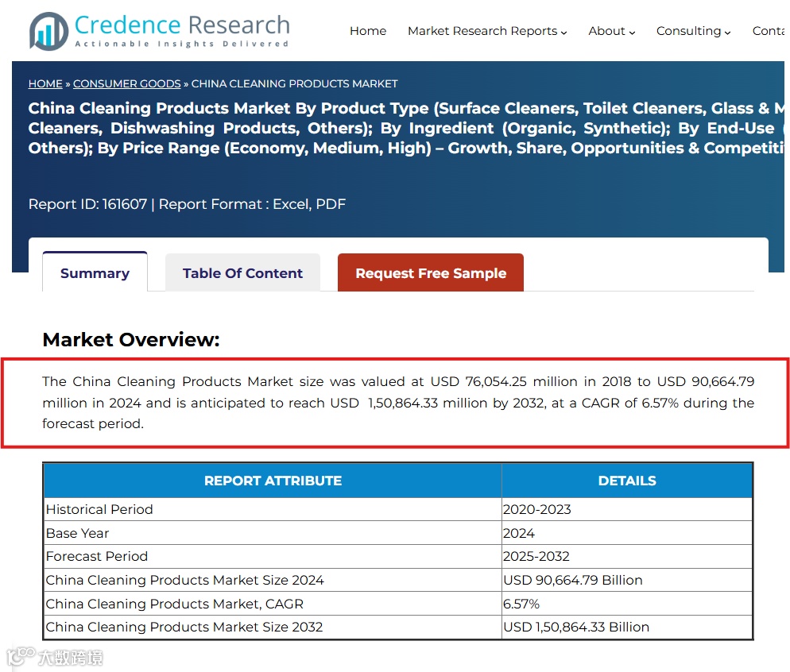
Task: Click the Report ID: 161607 text
Action: click(87, 204)
